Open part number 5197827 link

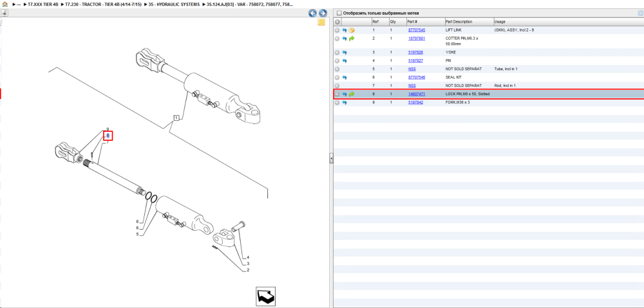pyautogui.click(x=415, y=60)
